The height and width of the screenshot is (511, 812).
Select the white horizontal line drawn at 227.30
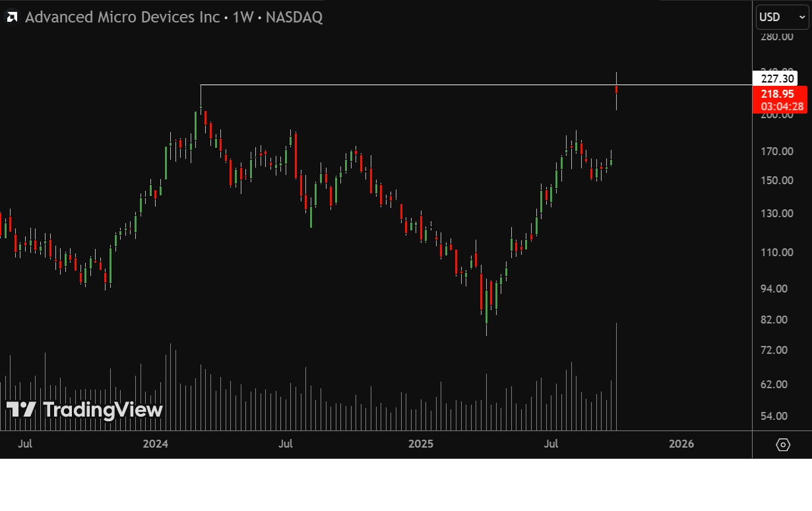(396, 85)
